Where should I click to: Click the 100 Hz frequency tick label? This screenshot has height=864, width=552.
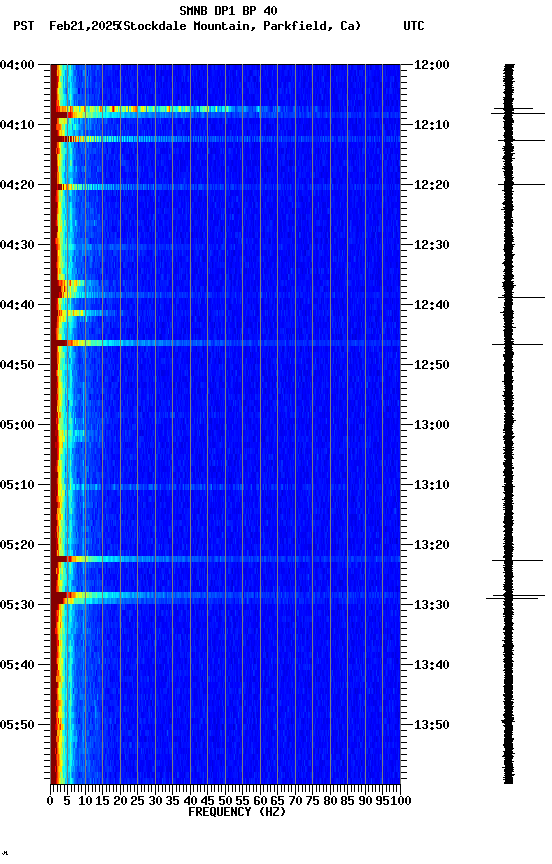pyautogui.click(x=402, y=801)
